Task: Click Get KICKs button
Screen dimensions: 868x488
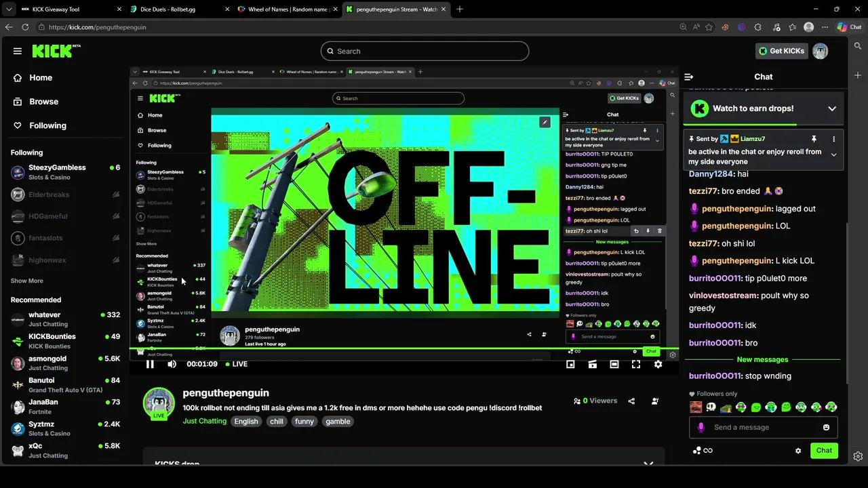Action: (x=781, y=51)
